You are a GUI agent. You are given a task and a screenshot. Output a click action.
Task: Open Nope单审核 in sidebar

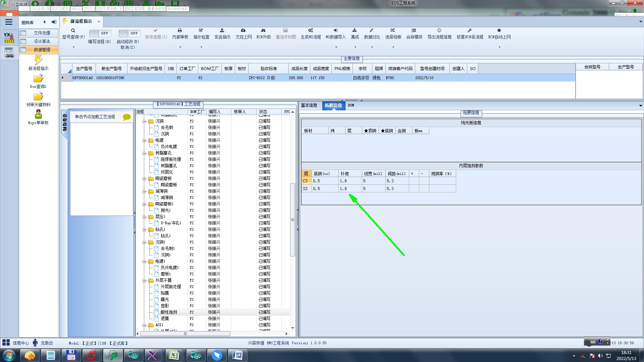(x=38, y=115)
